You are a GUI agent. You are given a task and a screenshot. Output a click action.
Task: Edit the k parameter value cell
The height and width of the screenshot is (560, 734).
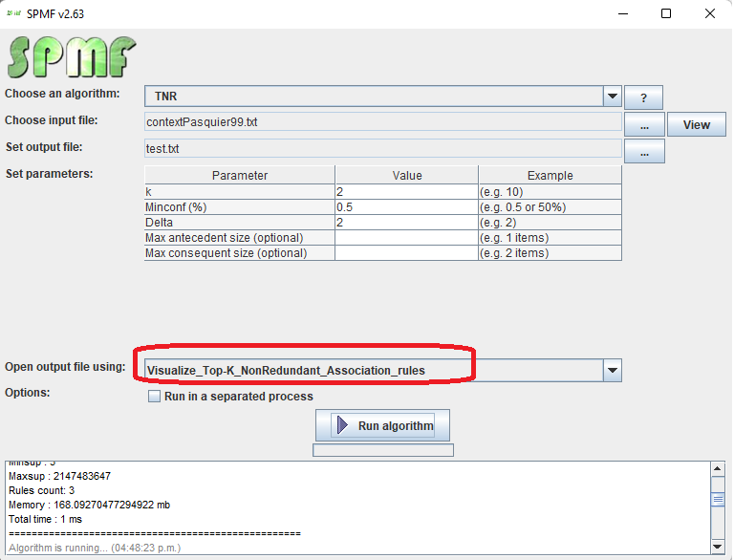point(406,192)
